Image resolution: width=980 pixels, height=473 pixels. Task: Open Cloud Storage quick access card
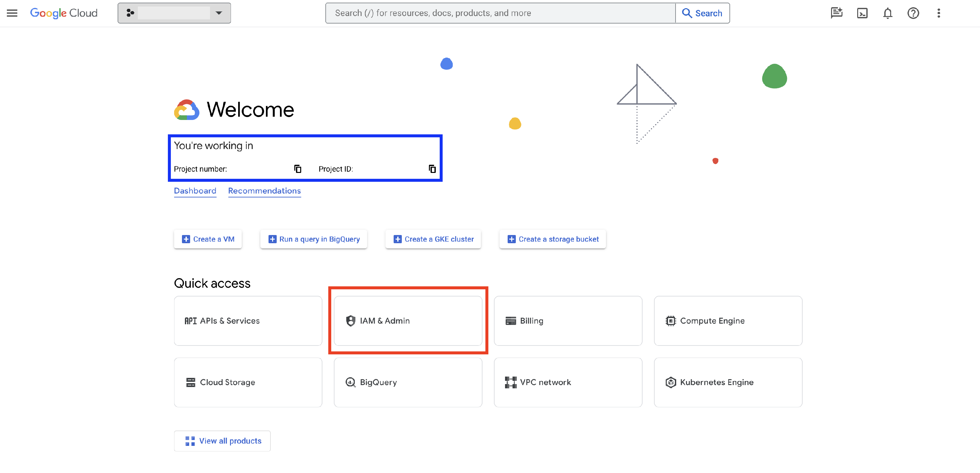pos(248,382)
